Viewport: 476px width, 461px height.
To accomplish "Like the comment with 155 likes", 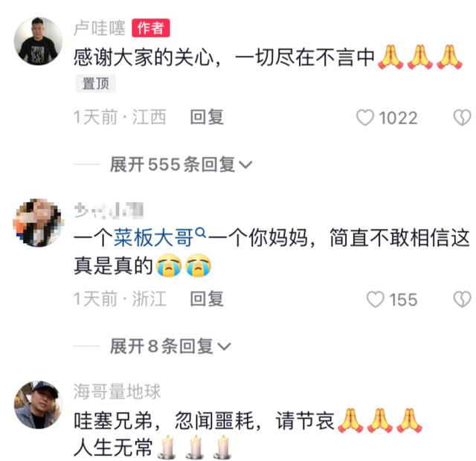I will tap(375, 300).
